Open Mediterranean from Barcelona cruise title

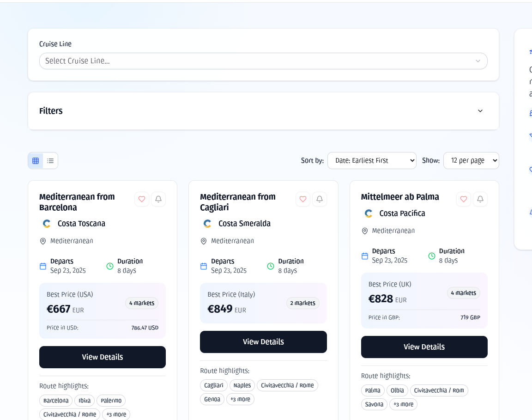(77, 202)
